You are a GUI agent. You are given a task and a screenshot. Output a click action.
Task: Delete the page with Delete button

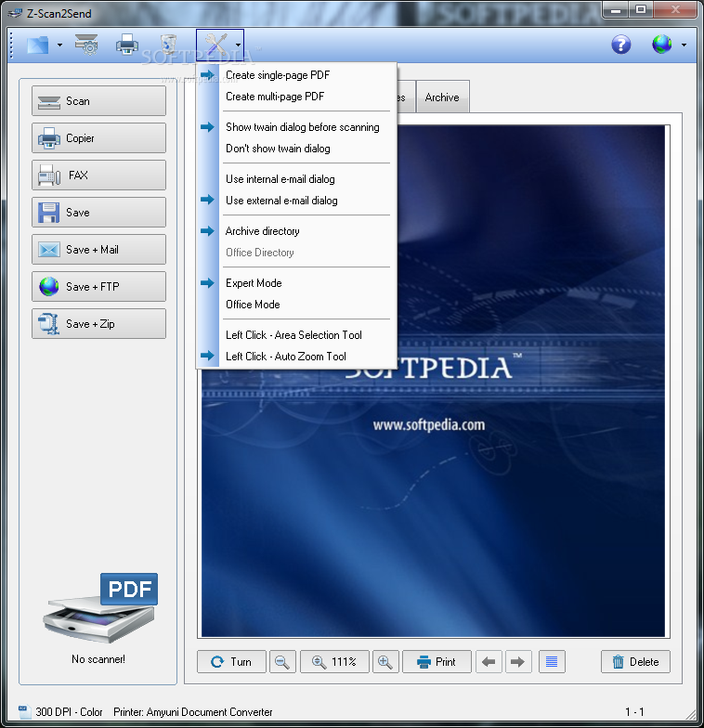point(635,661)
